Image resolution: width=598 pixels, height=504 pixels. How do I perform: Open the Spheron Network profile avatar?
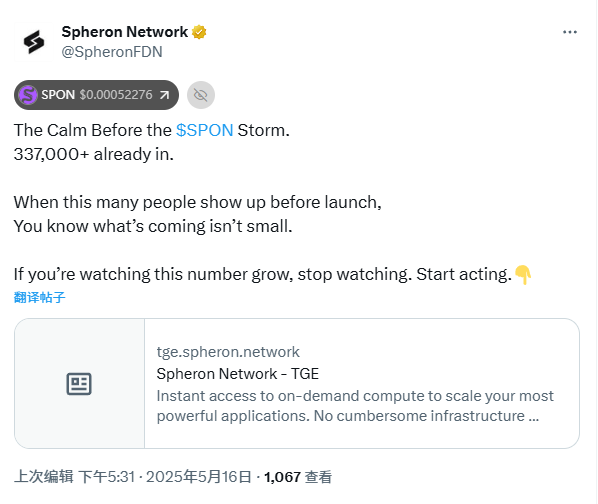coord(33,42)
